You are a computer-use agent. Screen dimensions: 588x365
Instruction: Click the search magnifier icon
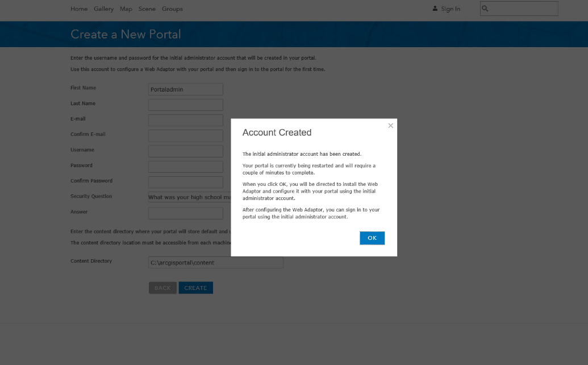485,9
